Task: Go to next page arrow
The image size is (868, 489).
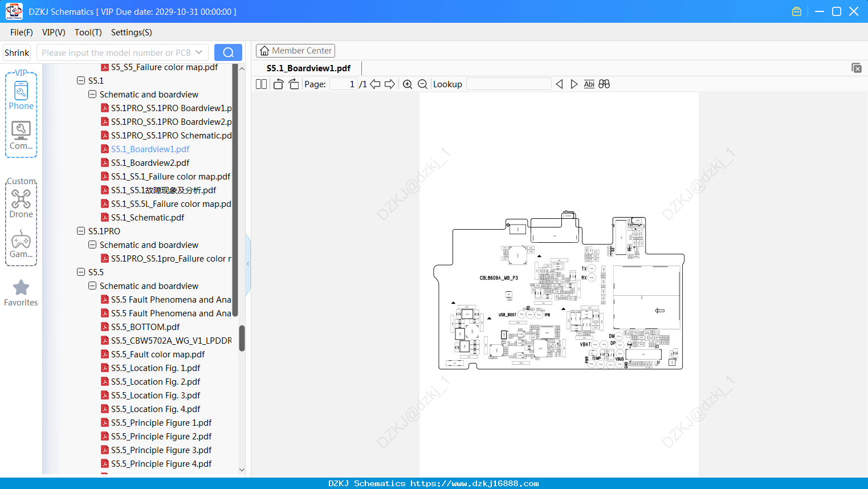Action: pos(390,84)
